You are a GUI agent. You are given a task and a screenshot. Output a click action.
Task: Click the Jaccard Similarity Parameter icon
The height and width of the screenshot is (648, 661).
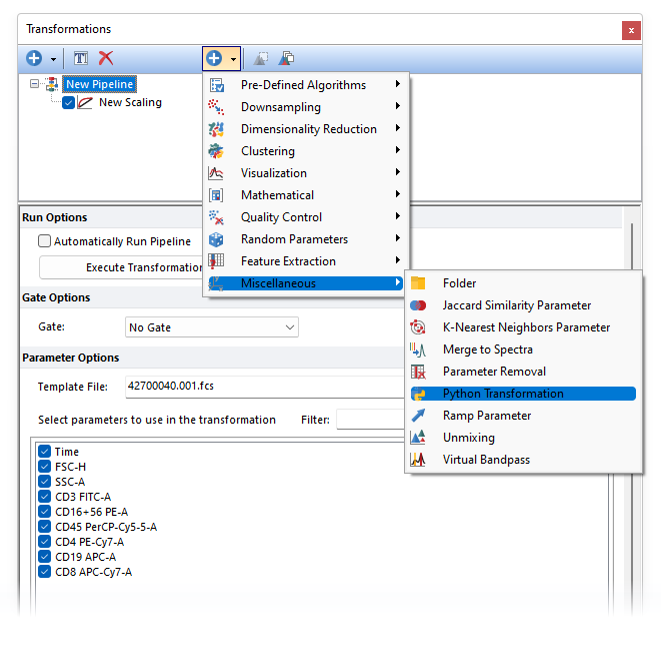point(419,306)
